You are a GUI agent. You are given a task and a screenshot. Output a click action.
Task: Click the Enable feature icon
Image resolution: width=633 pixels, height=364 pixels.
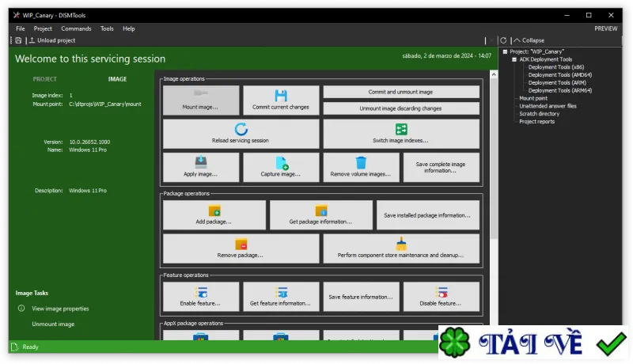pos(201,292)
